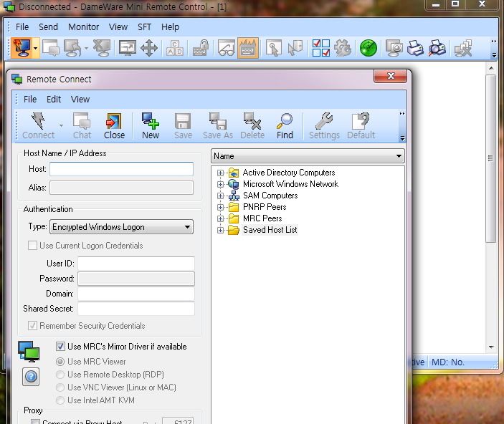The width and height of the screenshot is (504, 424).
Task: Click the User ID input field
Action: (136, 264)
